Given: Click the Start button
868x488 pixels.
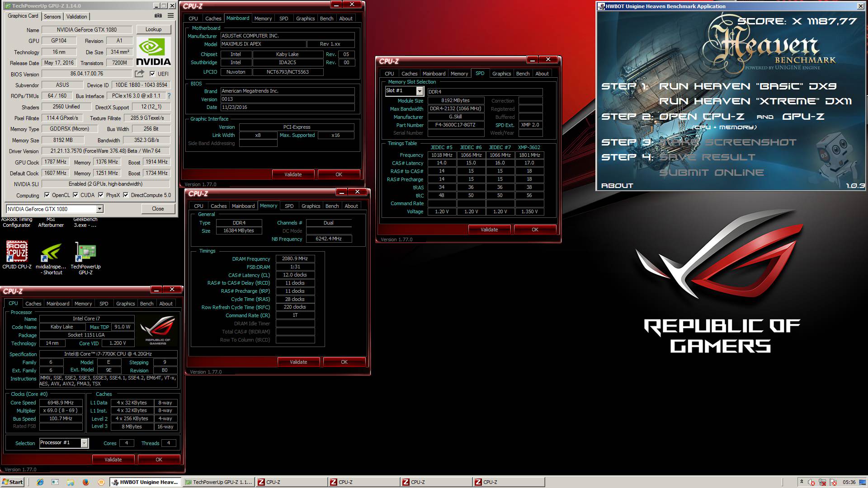Looking at the screenshot, I should click(x=13, y=482).
